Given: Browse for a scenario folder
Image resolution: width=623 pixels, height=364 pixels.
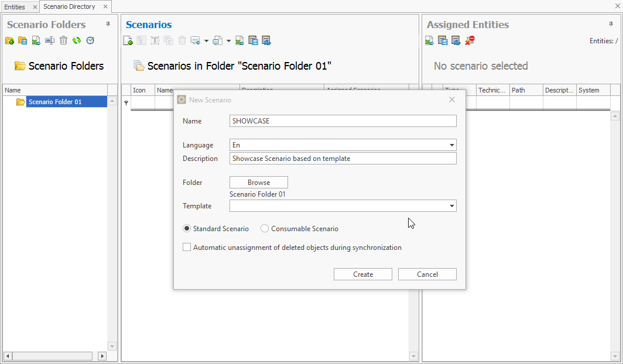Looking at the screenshot, I should tap(258, 182).
